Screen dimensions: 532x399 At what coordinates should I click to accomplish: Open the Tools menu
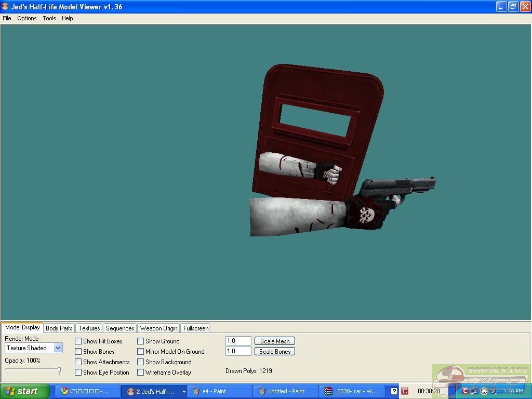coord(49,18)
